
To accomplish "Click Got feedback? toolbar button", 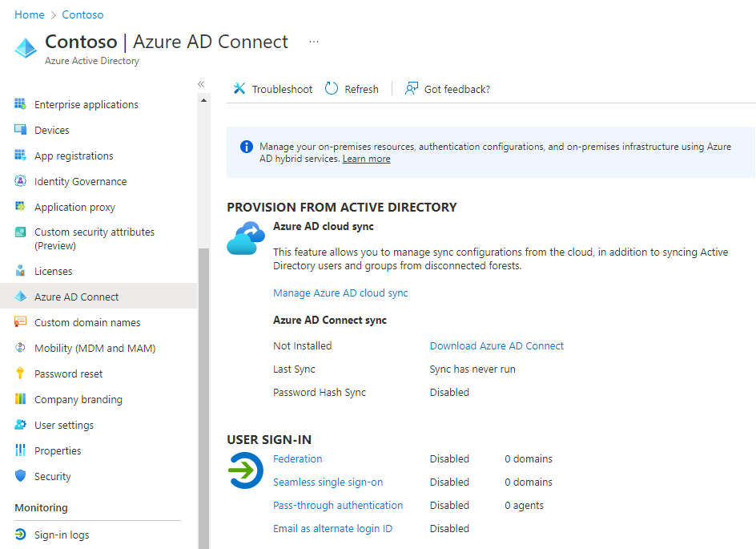I will (x=448, y=89).
